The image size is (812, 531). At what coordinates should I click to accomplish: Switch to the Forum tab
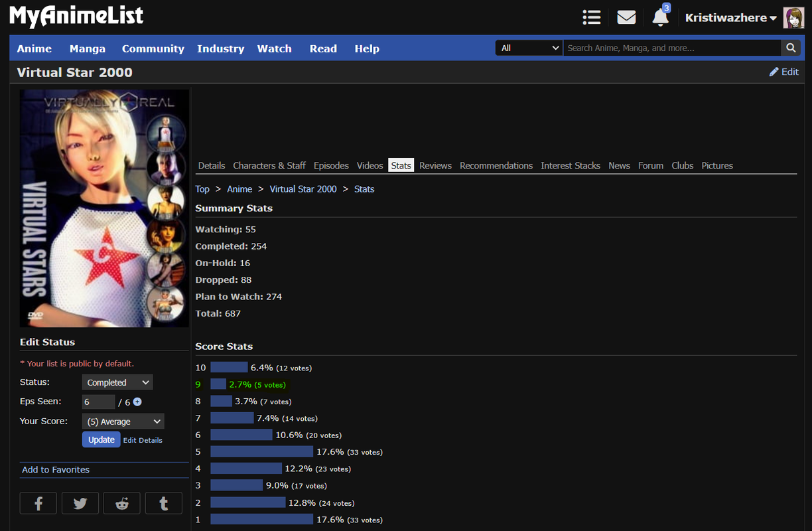coord(651,165)
